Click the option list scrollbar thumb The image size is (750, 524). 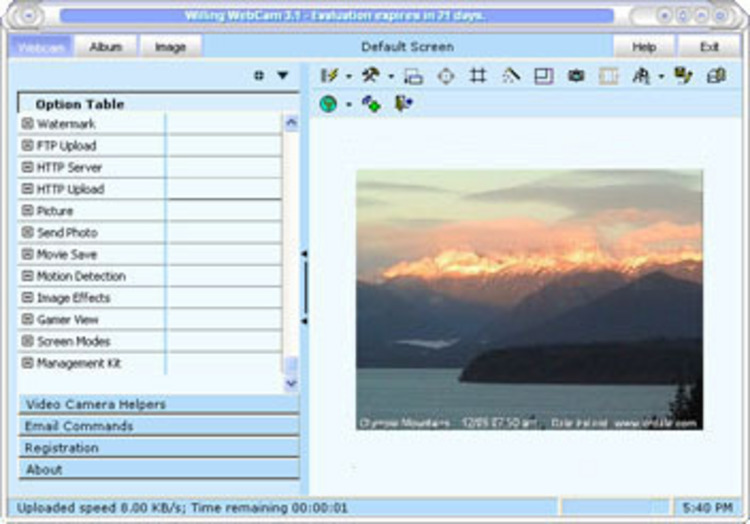(x=291, y=366)
